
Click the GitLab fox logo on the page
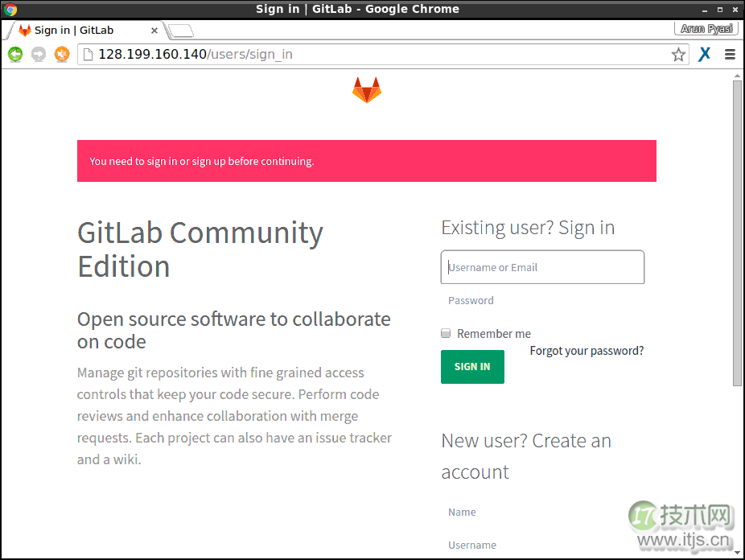click(367, 90)
